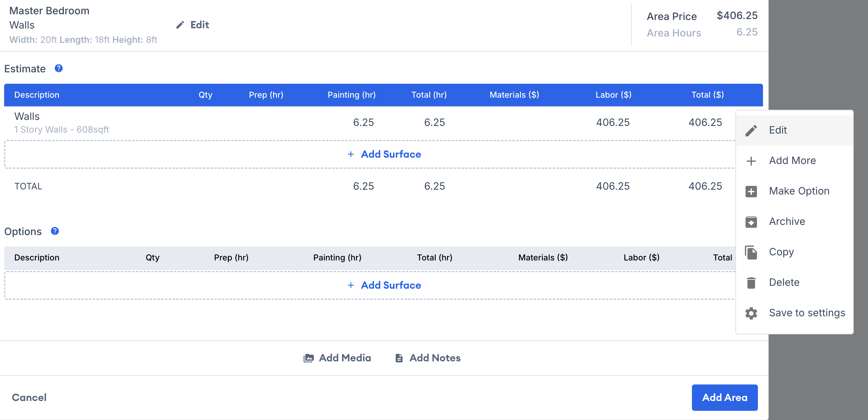Click the Painting (hr) header in Estimate table
The image size is (868, 420).
tap(352, 95)
